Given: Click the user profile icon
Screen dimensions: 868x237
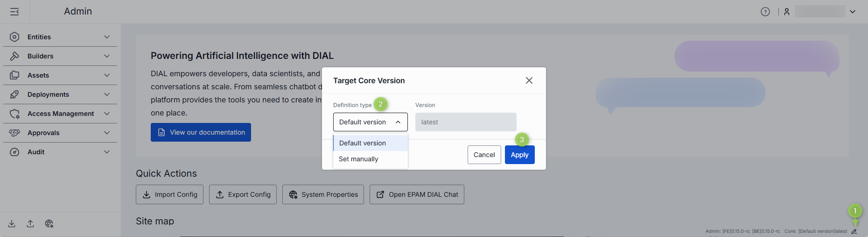Looking at the screenshot, I should pos(787,12).
